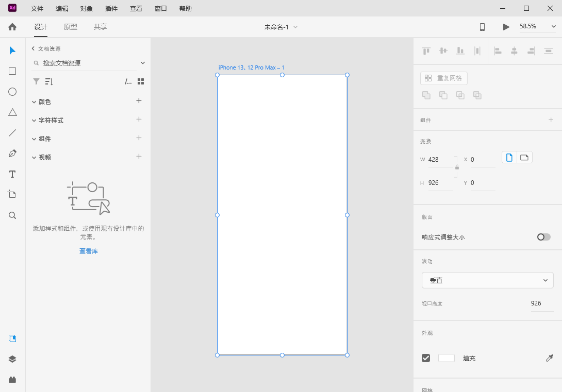Image resolution: width=562 pixels, height=392 pixels.
Task: Open the zoom level dropdown
Action: click(x=553, y=26)
